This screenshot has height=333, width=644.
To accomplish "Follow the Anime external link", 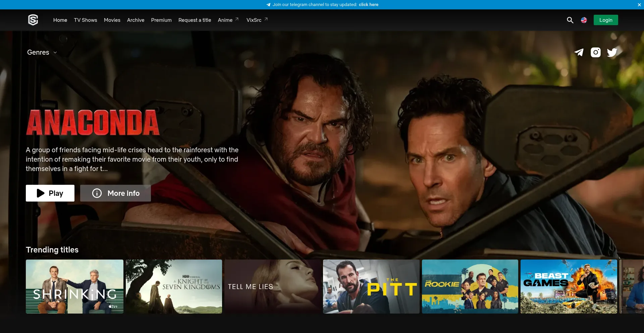I will [x=228, y=20].
